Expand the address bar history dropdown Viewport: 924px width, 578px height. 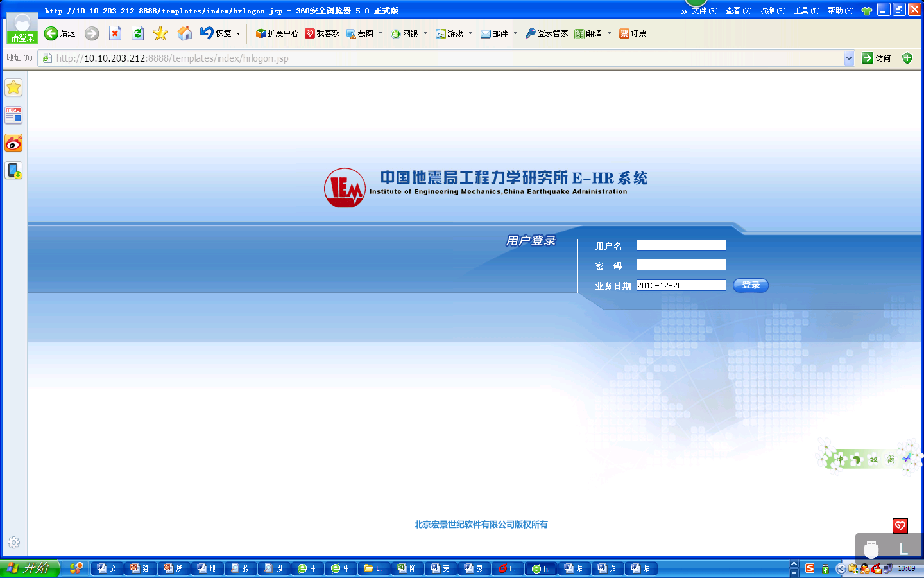pos(849,58)
